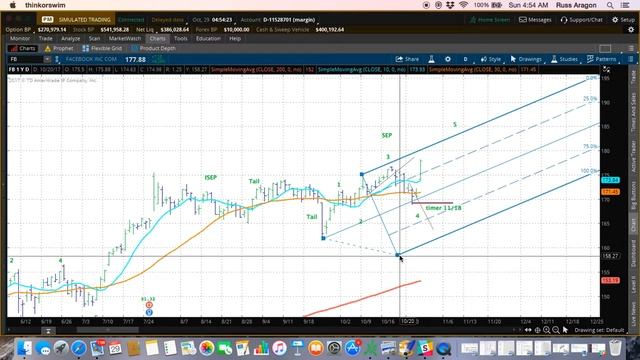This screenshot has width=640, height=360.
Task: Click the crosshair pan icon at chart bottom
Action: [x=538, y=330]
